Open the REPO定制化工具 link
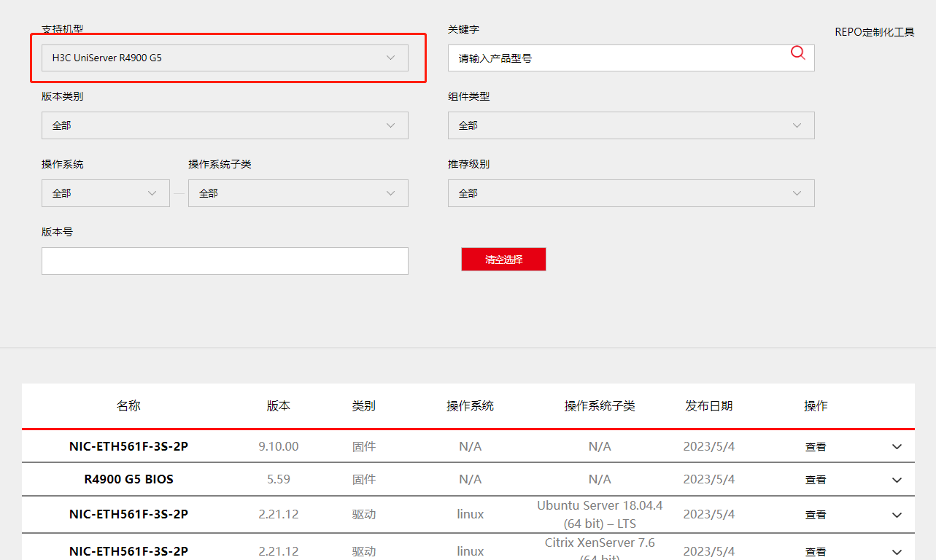Screen dimensions: 936x560 point(874,32)
